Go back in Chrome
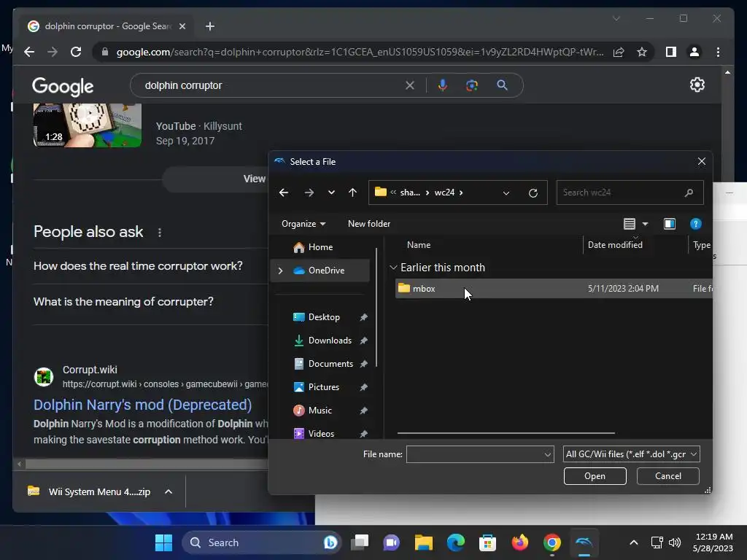747x560 pixels. click(29, 52)
